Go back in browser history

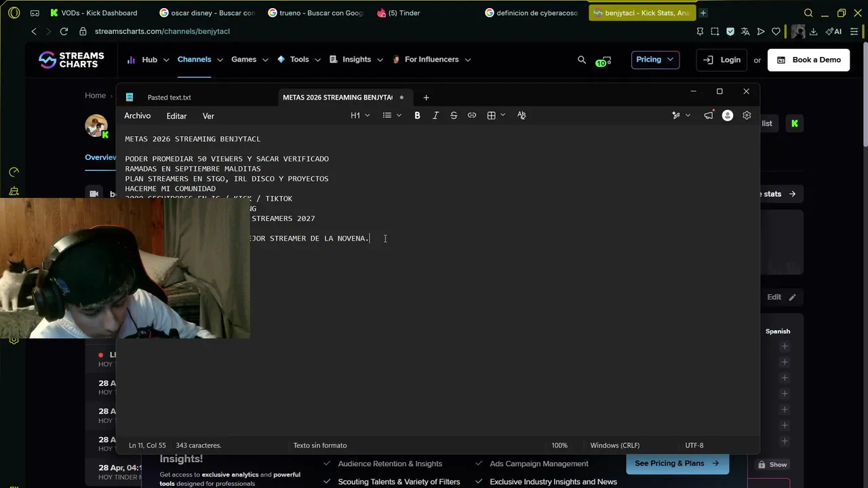point(34,31)
